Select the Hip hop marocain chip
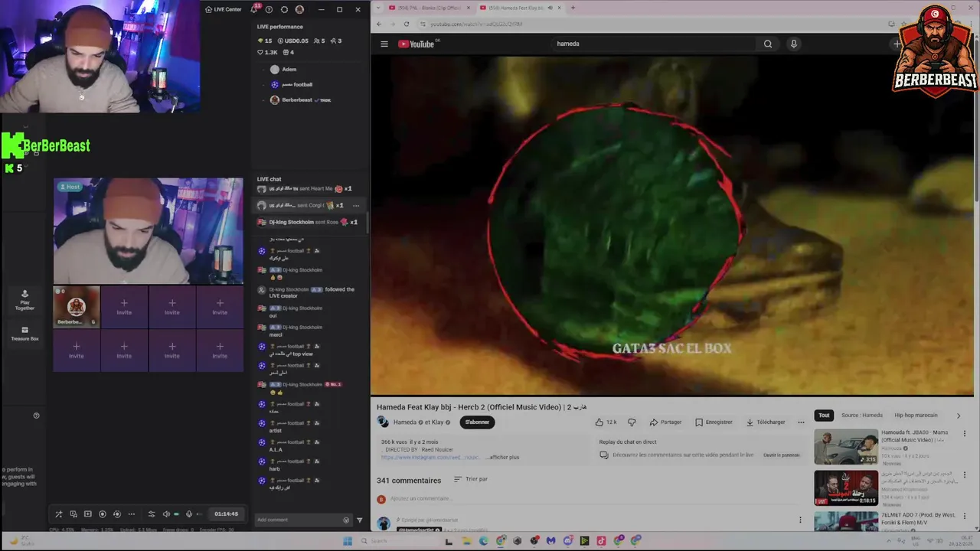Screen dimensions: 980x551 click(916, 416)
